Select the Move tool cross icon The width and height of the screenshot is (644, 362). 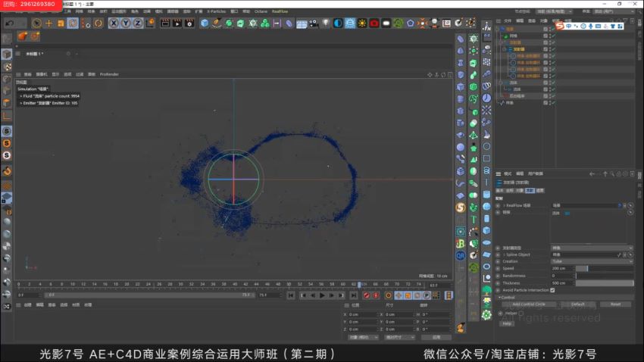pyautogui.click(x=49, y=23)
